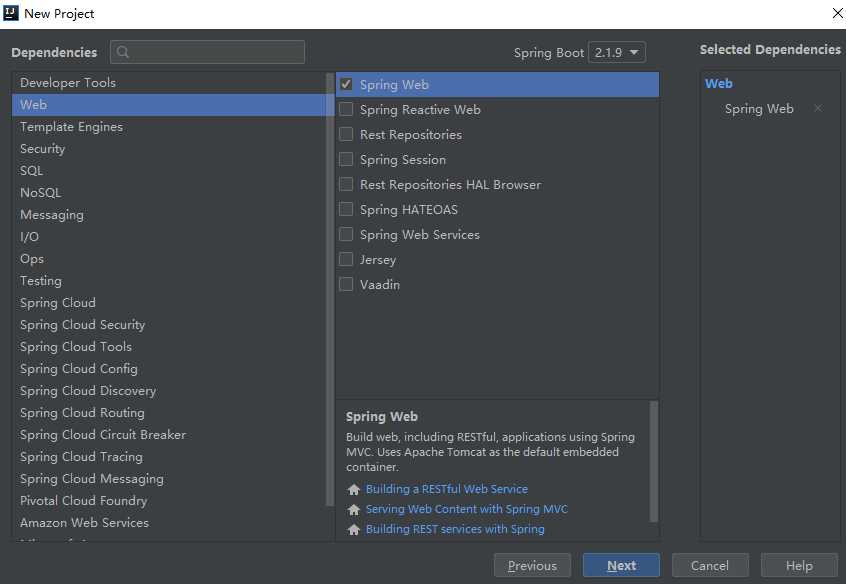This screenshot has width=846, height=584.
Task: Tick the Spring Session checkbox
Action: [346, 159]
